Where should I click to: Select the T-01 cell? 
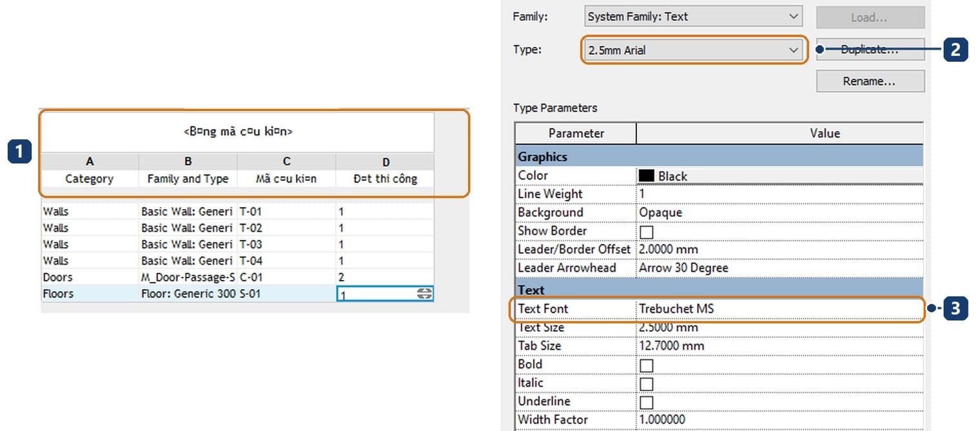tap(286, 211)
